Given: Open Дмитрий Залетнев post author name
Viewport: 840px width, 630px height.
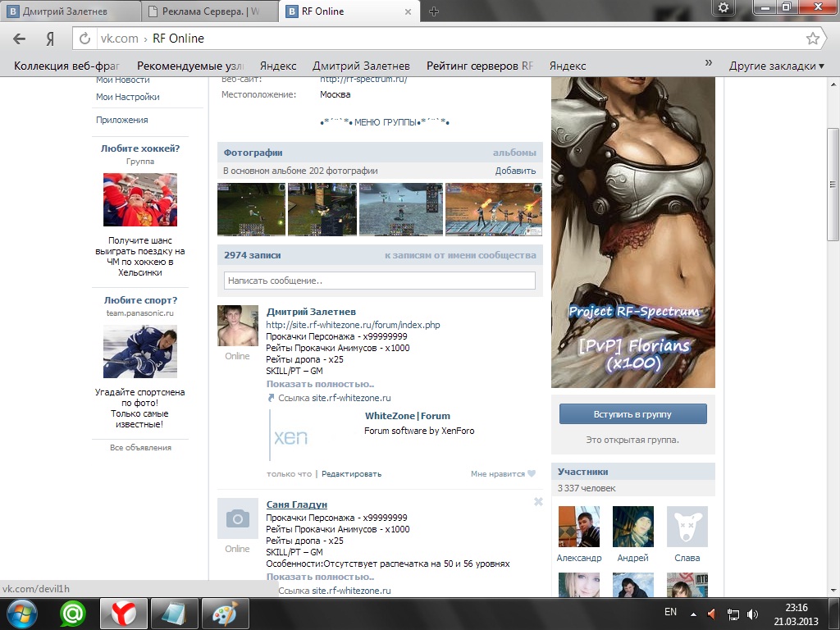Looking at the screenshot, I should coord(311,312).
